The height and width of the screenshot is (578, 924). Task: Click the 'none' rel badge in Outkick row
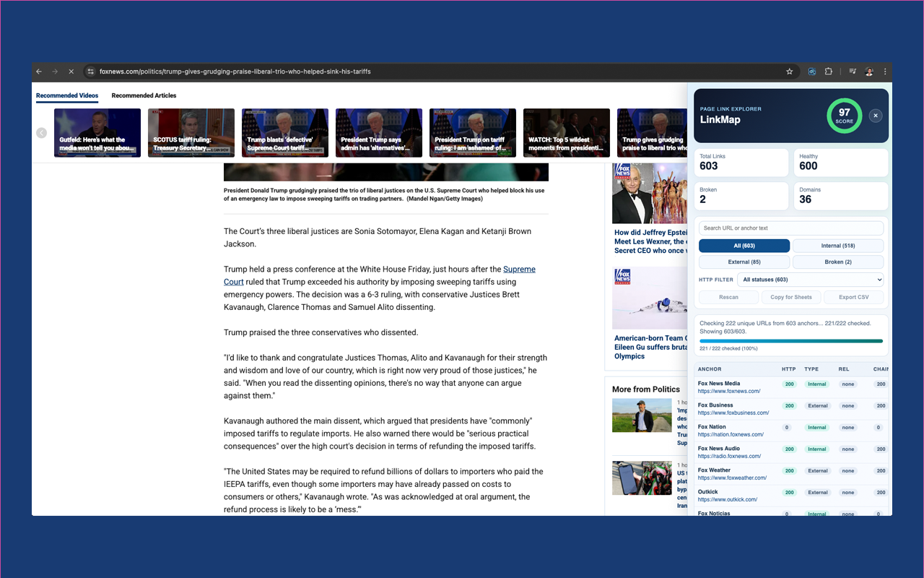[x=848, y=493]
